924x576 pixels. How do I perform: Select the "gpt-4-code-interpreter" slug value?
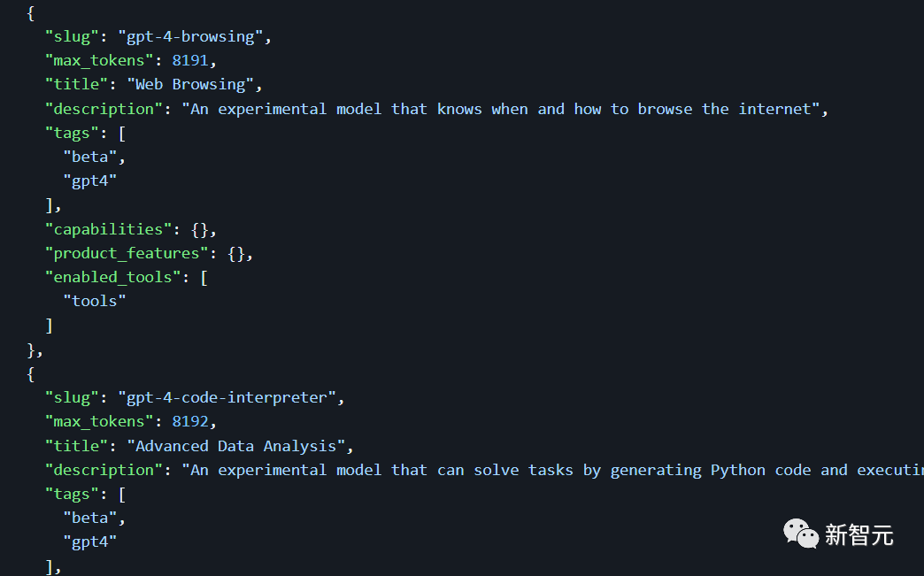click(227, 397)
